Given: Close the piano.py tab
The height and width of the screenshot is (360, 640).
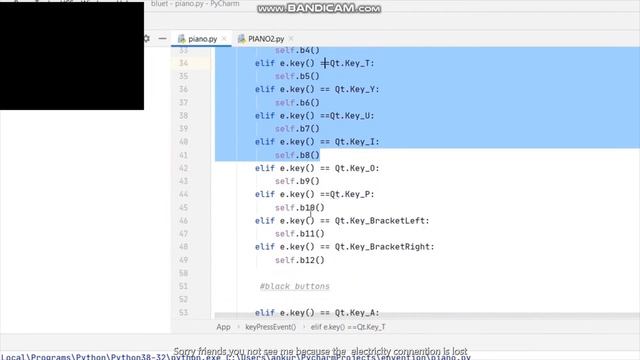Looking at the screenshot, I should point(224,39).
